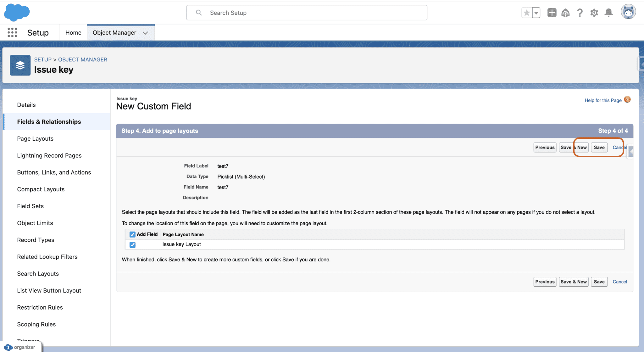
Task: View notifications via the bell icon
Action: point(609,12)
